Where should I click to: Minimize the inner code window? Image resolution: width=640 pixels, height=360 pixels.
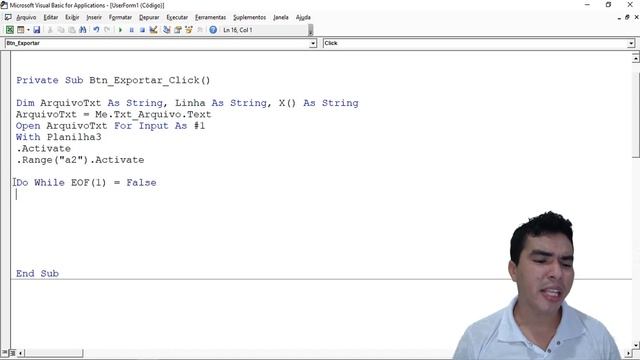point(619,18)
